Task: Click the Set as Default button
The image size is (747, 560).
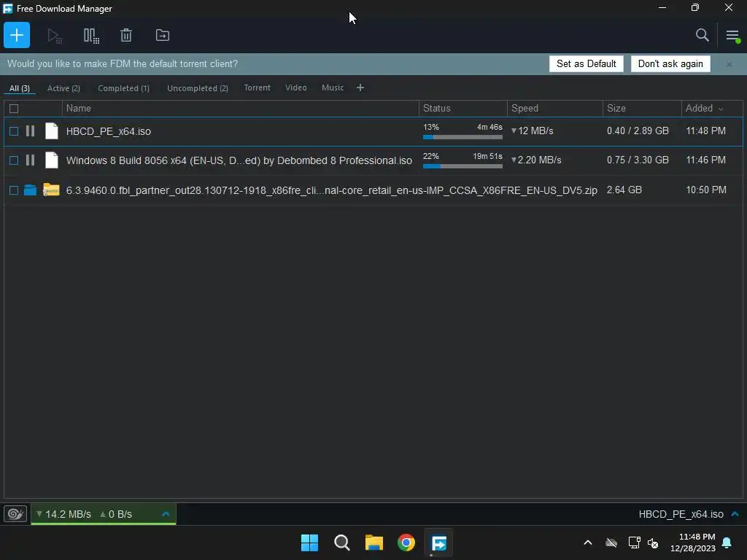Action: 586,64
